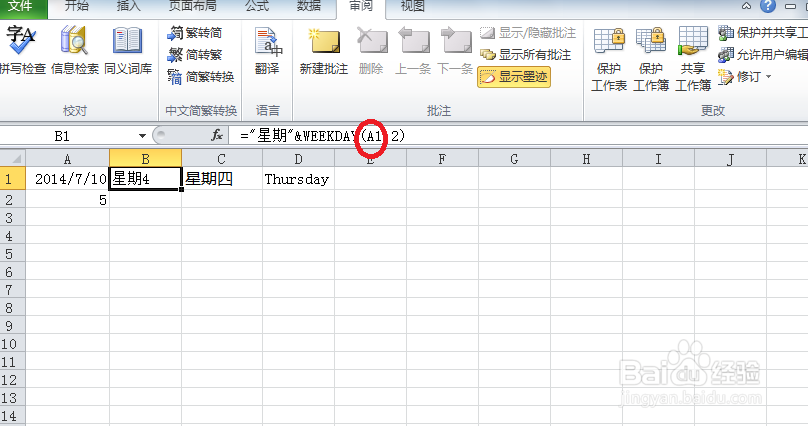Convert text with 简转繁

point(195,55)
